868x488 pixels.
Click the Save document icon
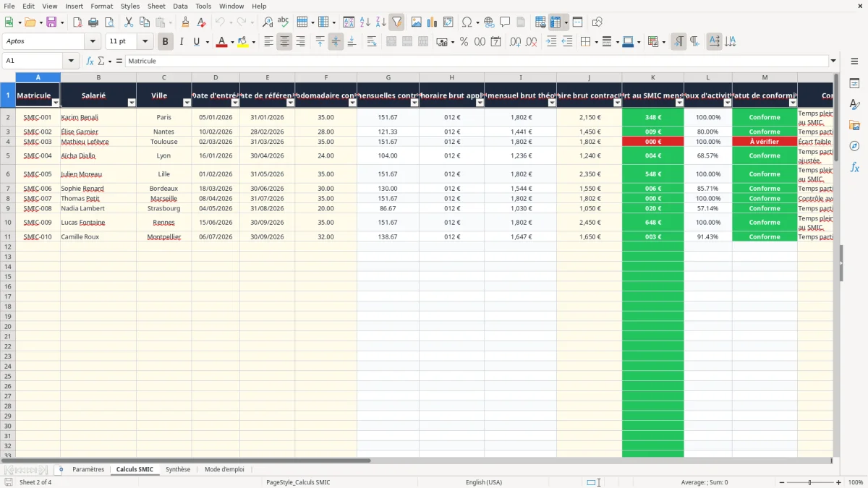(x=51, y=22)
